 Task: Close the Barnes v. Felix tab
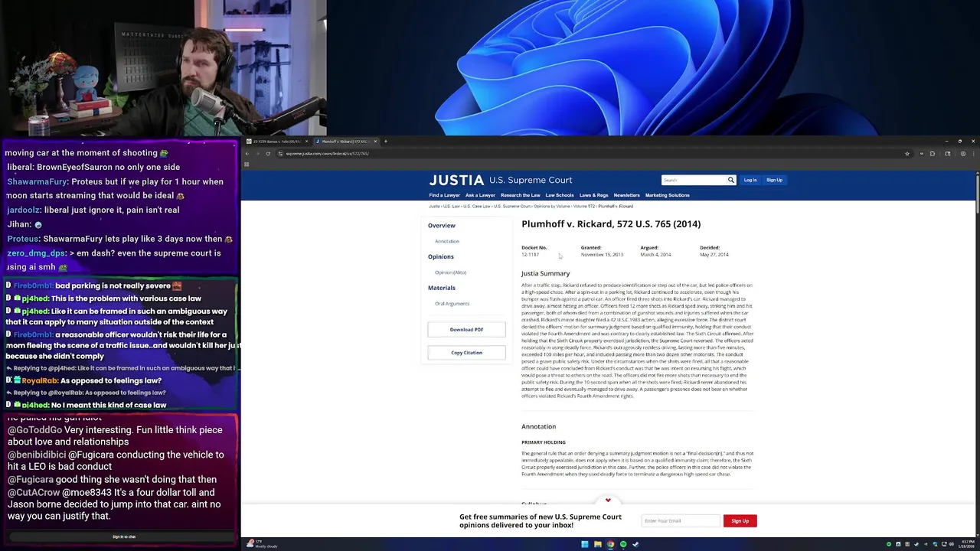(306, 142)
